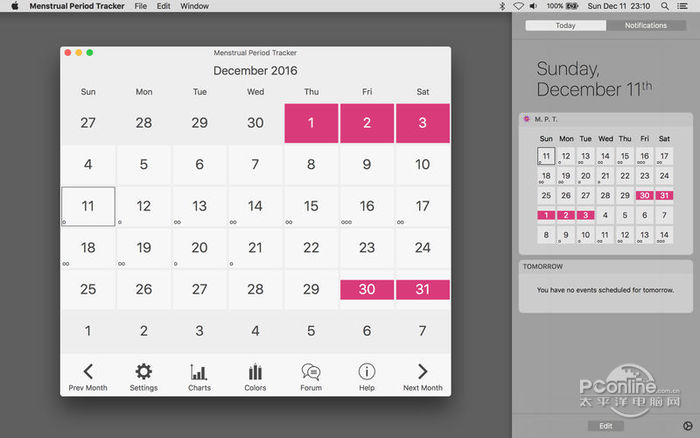Select day 22 in M.P.T. widget
Viewport: 700px width, 438px height.
pos(625,176)
